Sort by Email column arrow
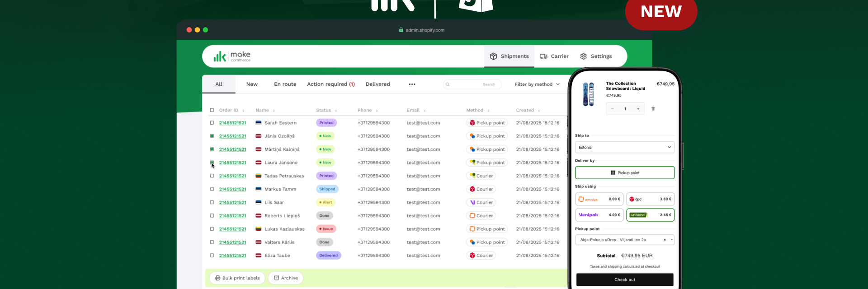868x289 pixels. coord(425,111)
